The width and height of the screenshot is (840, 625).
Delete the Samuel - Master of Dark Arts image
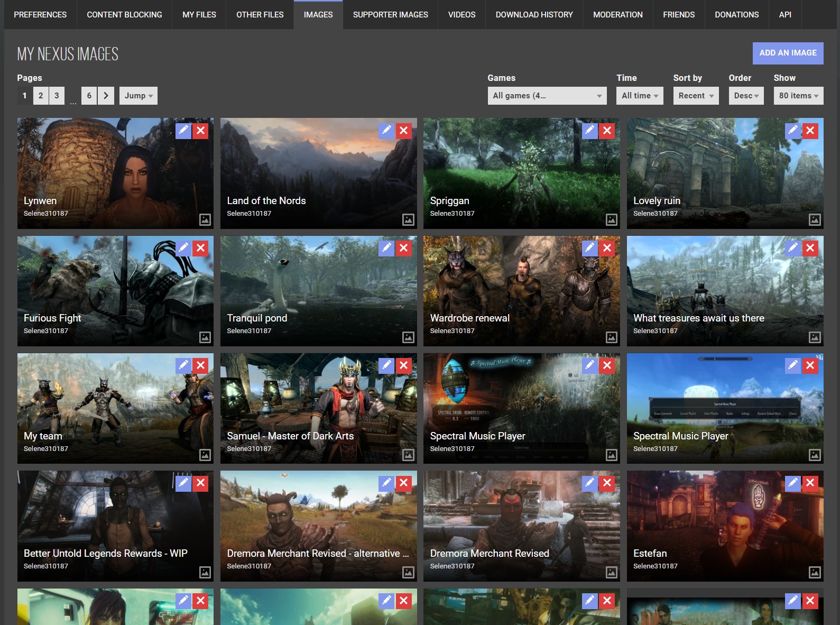point(404,365)
